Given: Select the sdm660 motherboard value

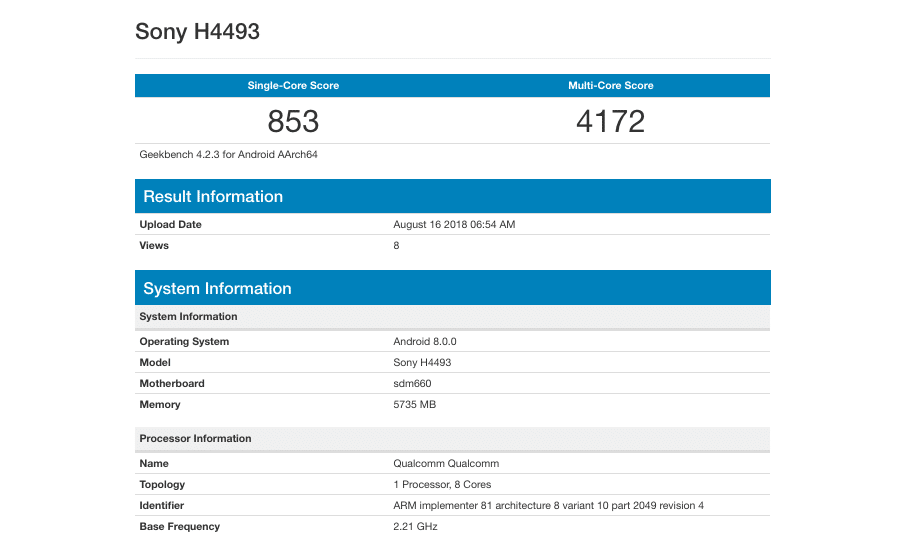Looking at the screenshot, I should coord(412,383).
